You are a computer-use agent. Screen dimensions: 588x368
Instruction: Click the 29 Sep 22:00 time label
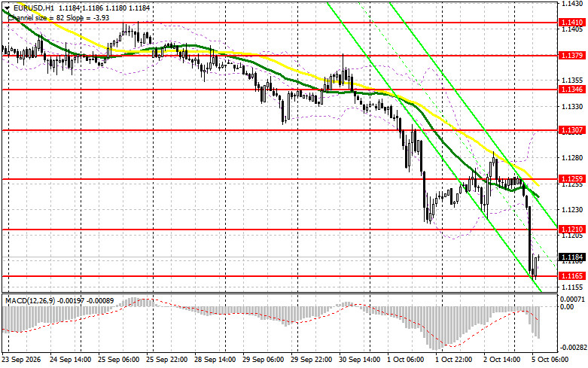[312, 360]
